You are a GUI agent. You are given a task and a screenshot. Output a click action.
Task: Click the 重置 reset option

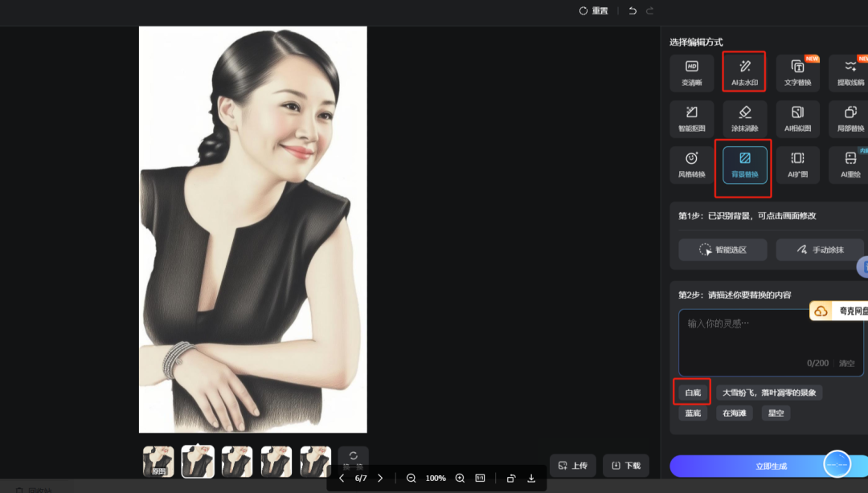[594, 10]
